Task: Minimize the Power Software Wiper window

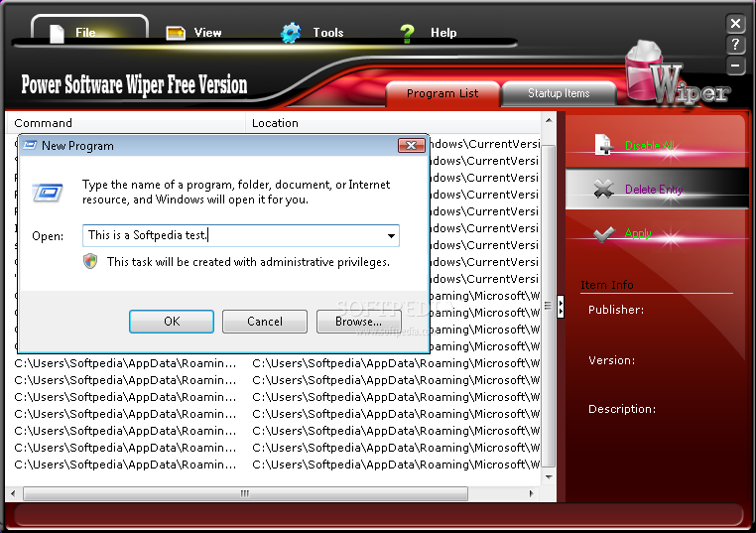Action: pyautogui.click(x=735, y=66)
